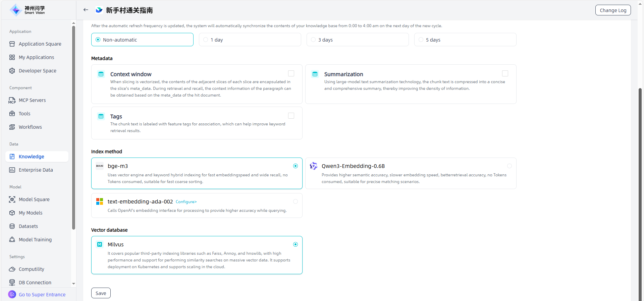Go to My Applications menu item
The height and width of the screenshot is (301, 644).
tap(36, 57)
